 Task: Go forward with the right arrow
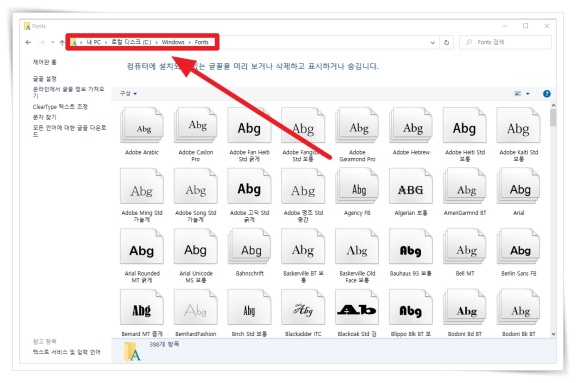click(42, 43)
